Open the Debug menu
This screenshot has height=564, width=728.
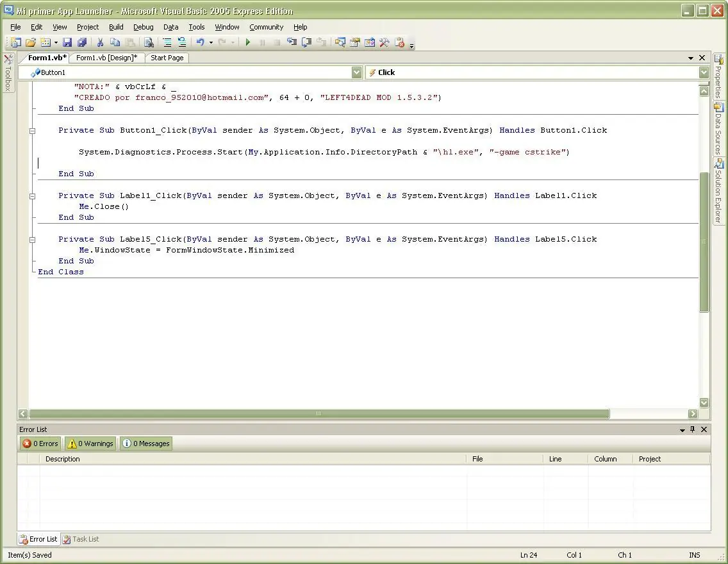pyautogui.click(x=144, y=27)
